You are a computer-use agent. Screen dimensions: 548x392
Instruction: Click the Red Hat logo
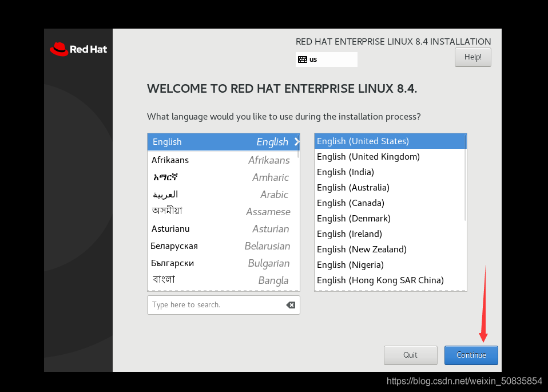tap(78, 49)
